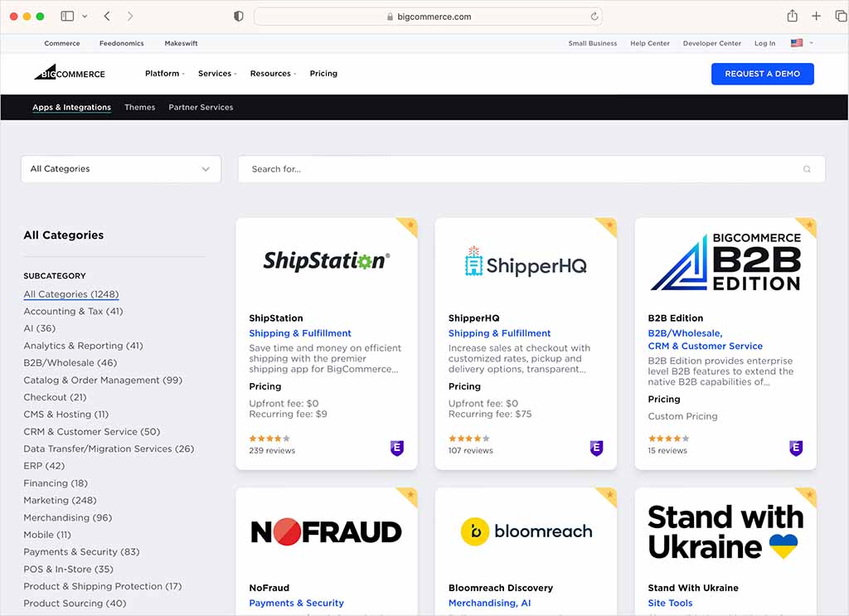Open the ShipperHQ app logo thumbnail
849x616 pixels.
coord(526,262)
